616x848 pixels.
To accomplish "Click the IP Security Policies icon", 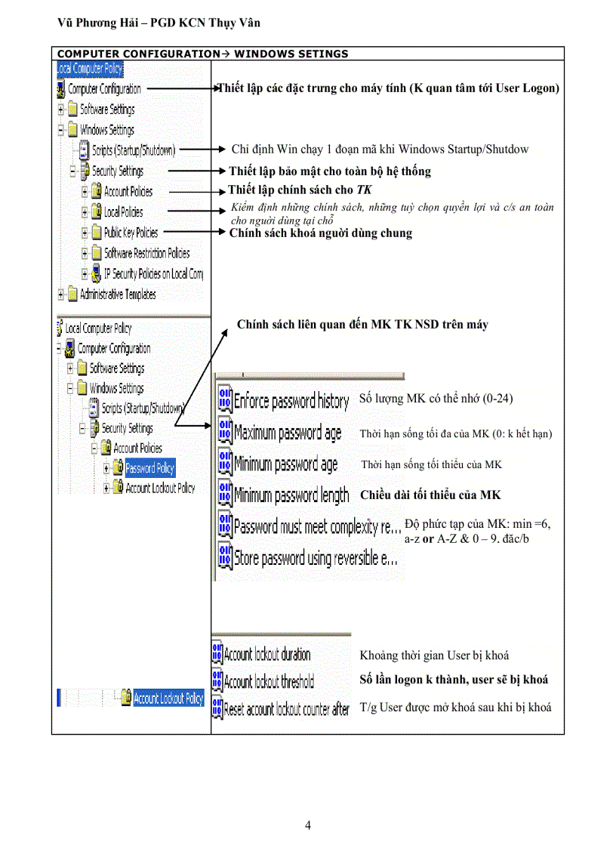I will [96, 273].
